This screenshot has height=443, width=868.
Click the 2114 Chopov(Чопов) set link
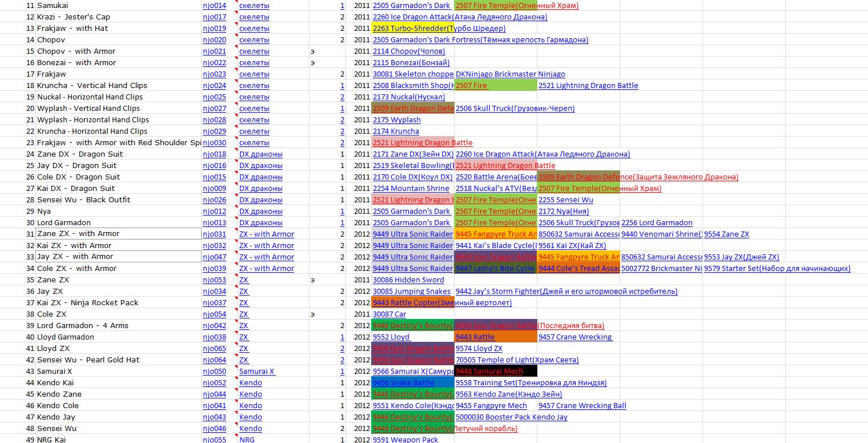coord(409,51)
